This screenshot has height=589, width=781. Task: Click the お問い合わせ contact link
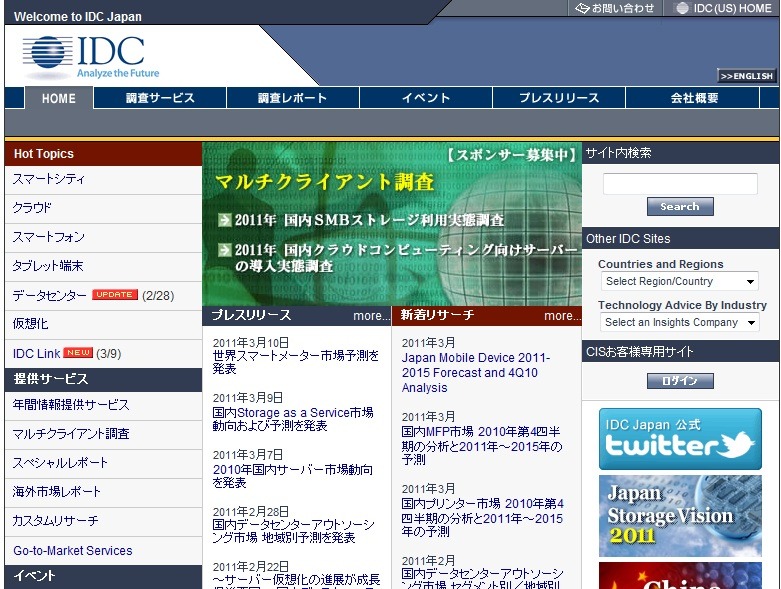tap(615, 8)
